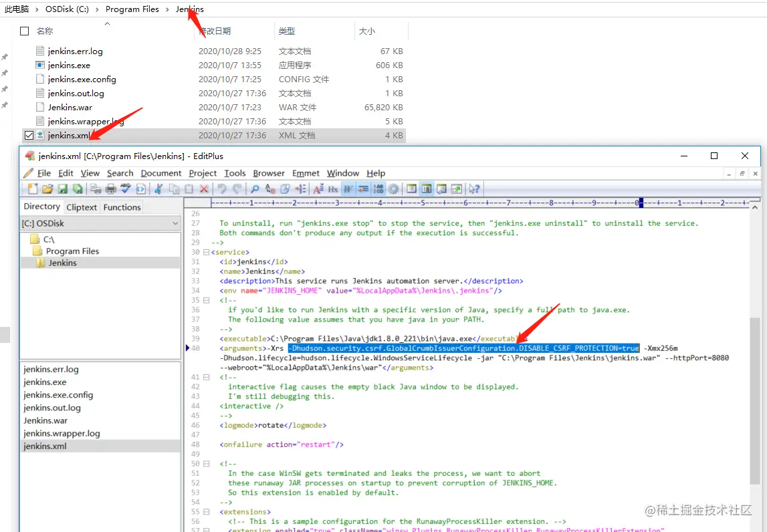Click the code brackets toolbar icon

click(141, 188)
